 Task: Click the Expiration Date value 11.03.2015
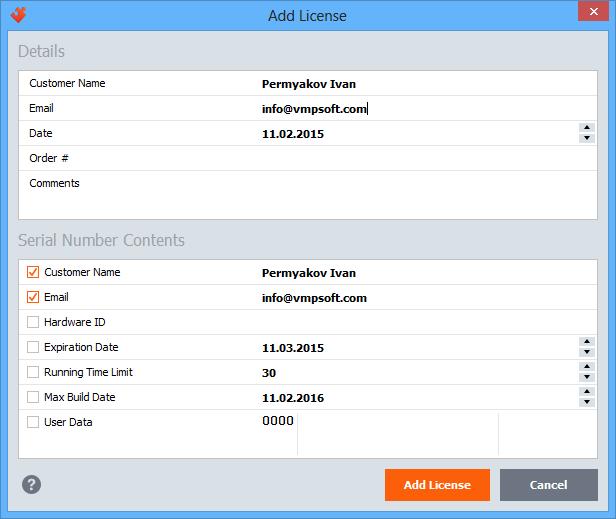tap(293, 348)
